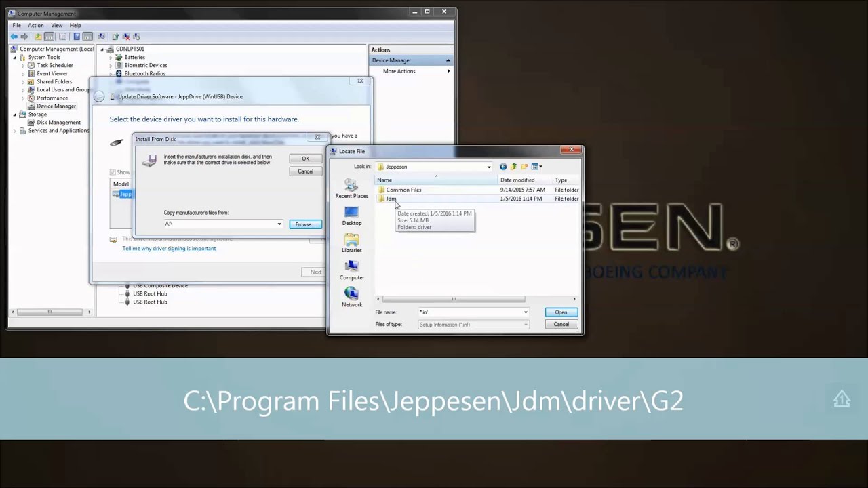Select Disk Management in the console tree
Image resolution: width=868 pixels, height=488 pixels.
54,123
